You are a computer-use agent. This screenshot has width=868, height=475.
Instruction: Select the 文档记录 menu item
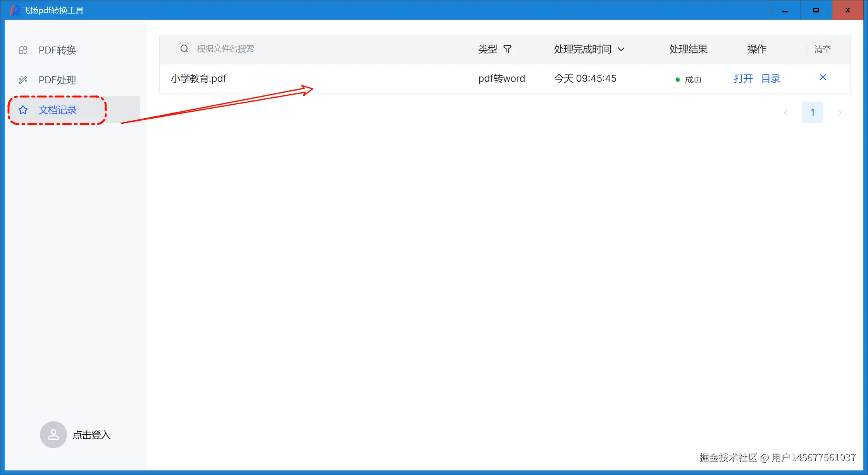pos(57,110)
